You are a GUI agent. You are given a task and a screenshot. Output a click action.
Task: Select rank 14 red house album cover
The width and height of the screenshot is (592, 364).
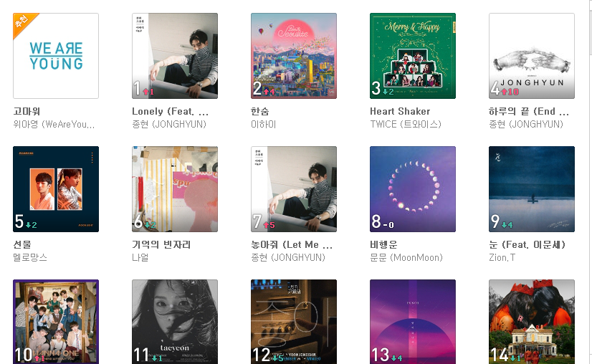(532, 322)
